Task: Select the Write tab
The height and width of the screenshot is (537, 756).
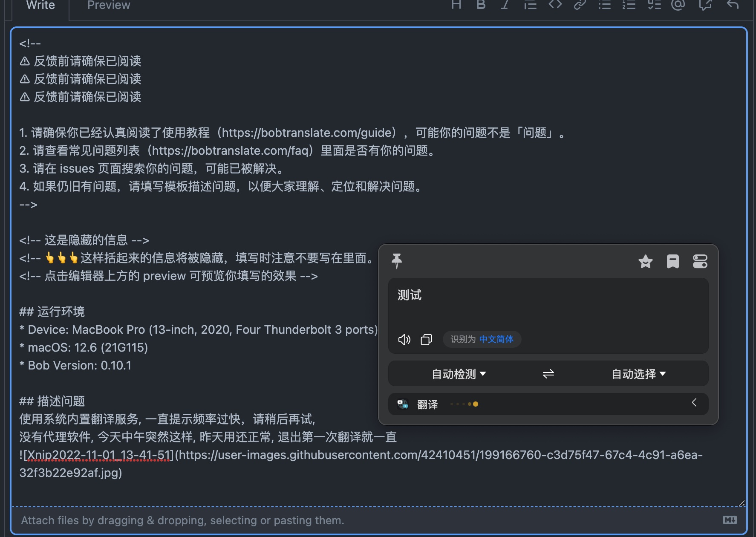Action: (40, 6)
